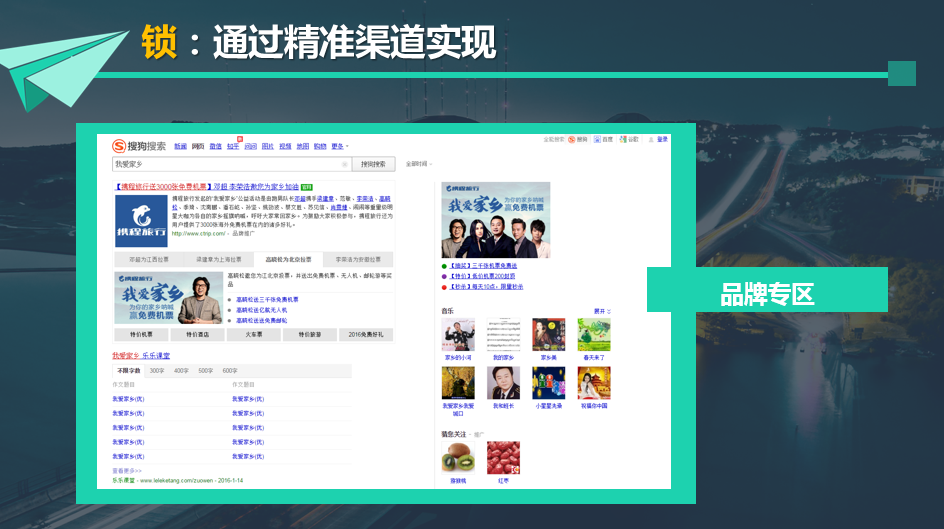Open the 我和班长 album thumbnail
Image resolution: width=944 pixels, height=529 pixels.
(503, 383)
